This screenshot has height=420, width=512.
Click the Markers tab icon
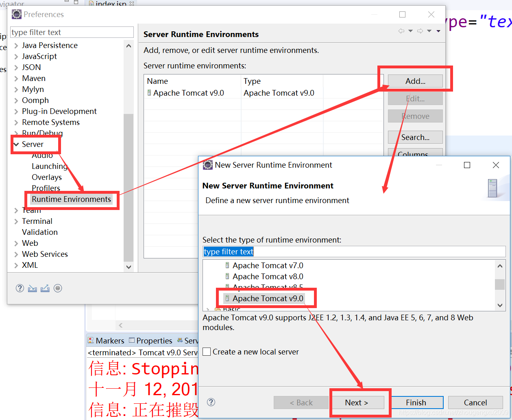pos(91,340)
